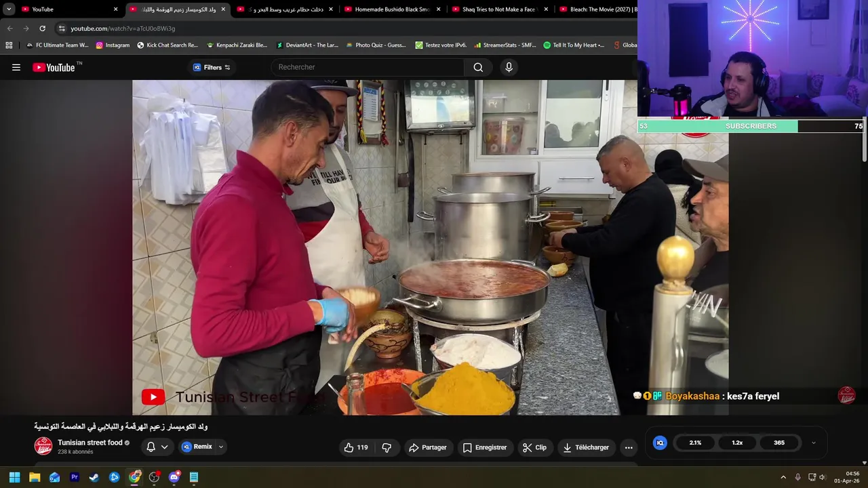Click the vidIQ badge in stats panel

(660, 443)
